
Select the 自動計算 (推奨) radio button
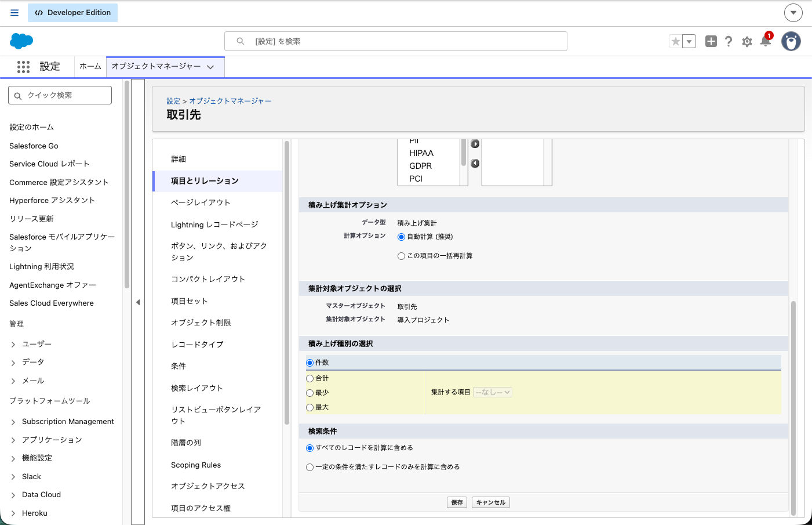[x=401, y=237]
